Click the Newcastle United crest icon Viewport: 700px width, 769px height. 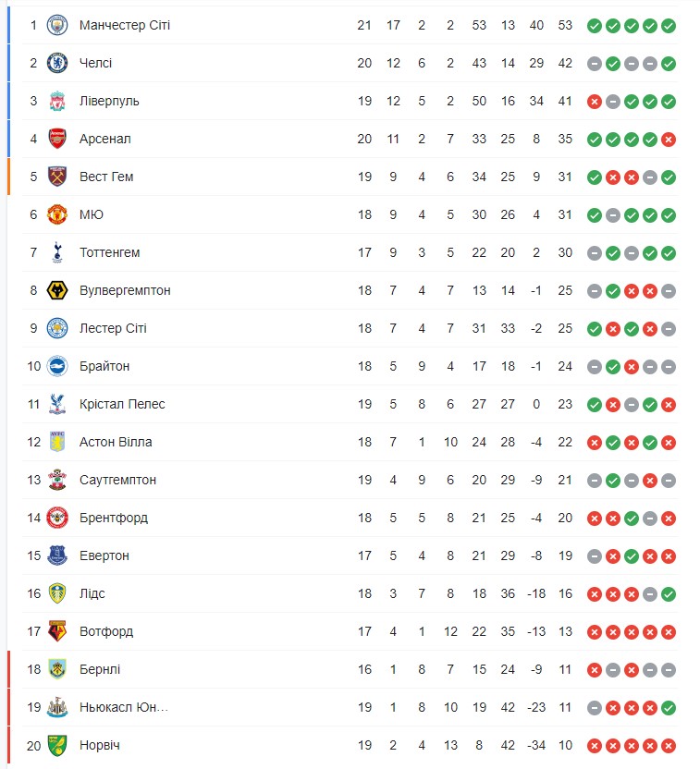coord(57,707)
